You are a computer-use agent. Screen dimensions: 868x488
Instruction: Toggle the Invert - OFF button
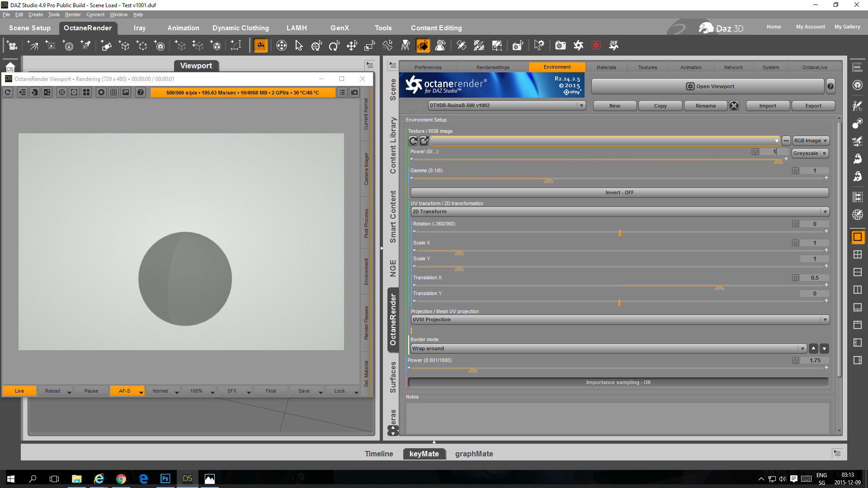coord(619,192)
